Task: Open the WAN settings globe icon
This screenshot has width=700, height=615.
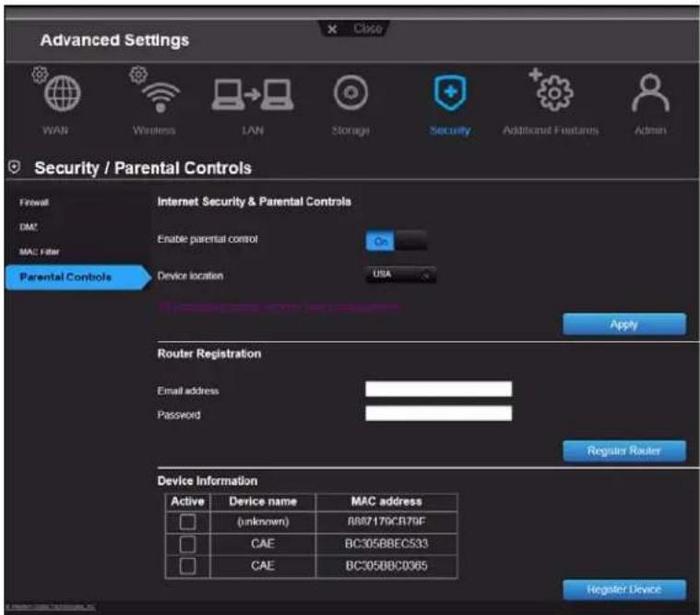Action: click(x=62, y=93)
